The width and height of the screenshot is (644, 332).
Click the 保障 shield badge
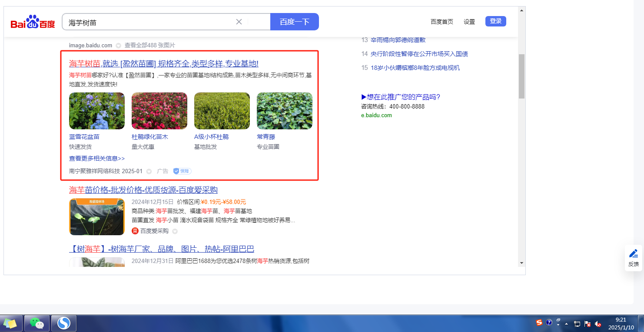coord(183,171)
